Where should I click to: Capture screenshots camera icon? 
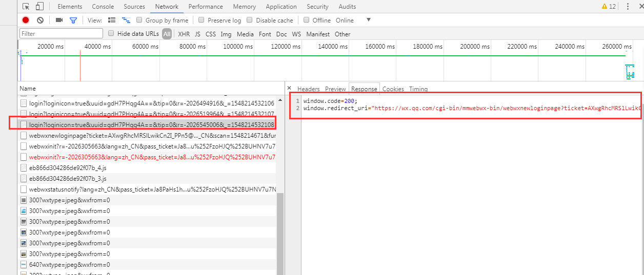[x=59, y=20]
